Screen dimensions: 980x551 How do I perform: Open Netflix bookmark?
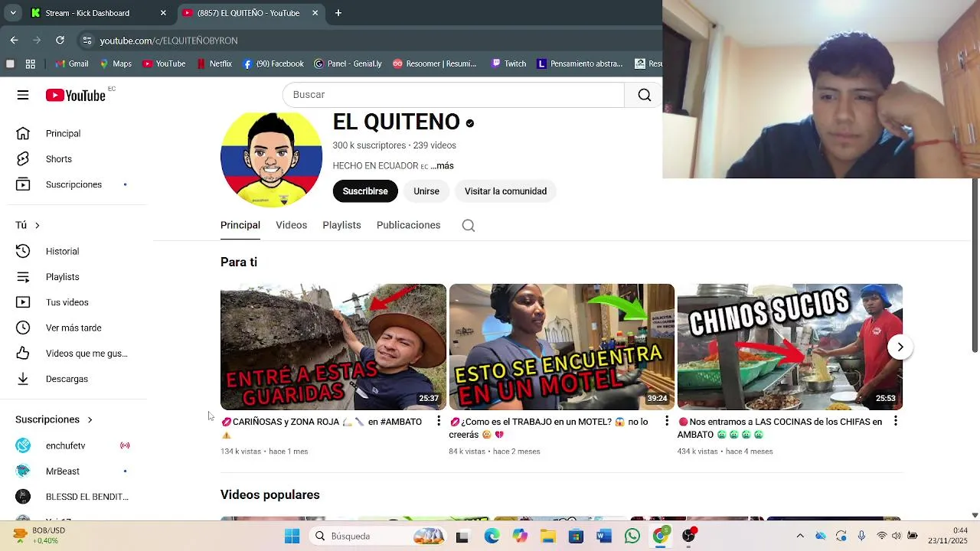(214, 64)
